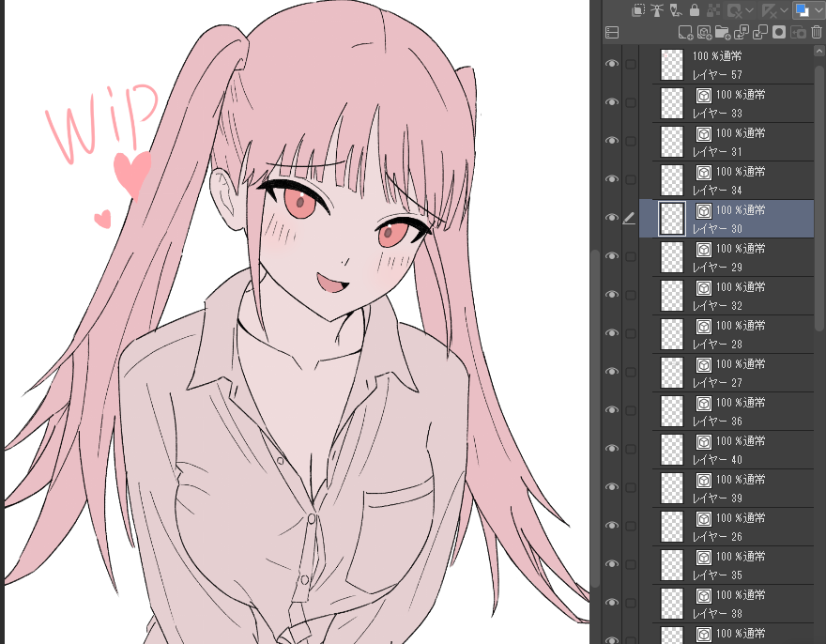Tick the checkbox beside layer 57
826x644 pixels.
pyautogui.click(x=631, y=64)
